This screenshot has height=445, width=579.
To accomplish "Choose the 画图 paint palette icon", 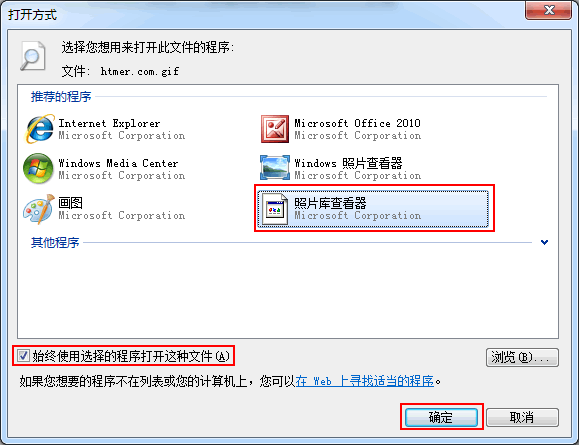I will pyautogui.click(x=39, y=209).
